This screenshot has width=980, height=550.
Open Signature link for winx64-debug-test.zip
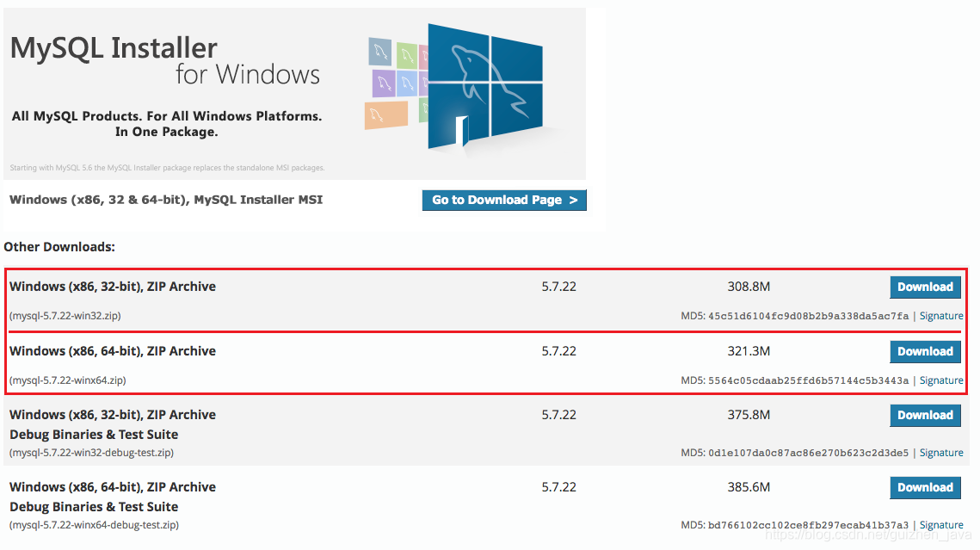(x=941, y=525)
